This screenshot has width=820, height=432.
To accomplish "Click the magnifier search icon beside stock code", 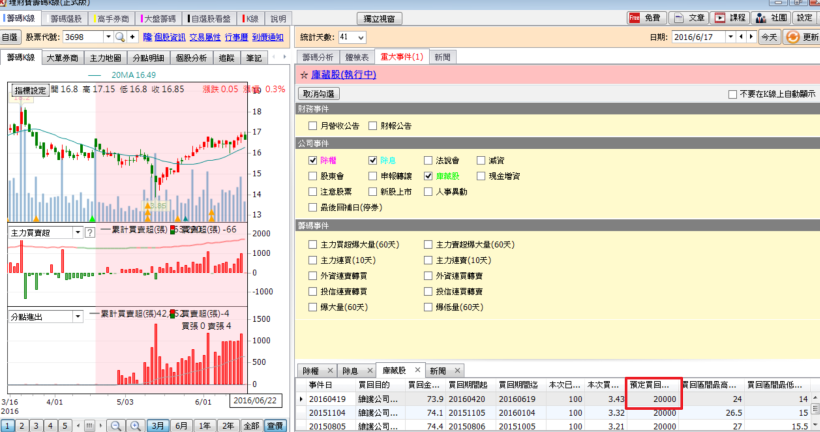I will click(x=119, y=37).
